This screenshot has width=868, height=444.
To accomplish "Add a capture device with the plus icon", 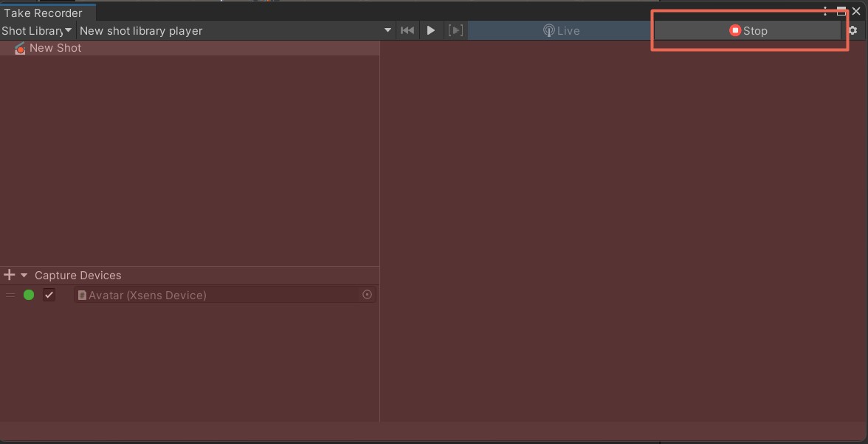I will (x=7, y=275).
